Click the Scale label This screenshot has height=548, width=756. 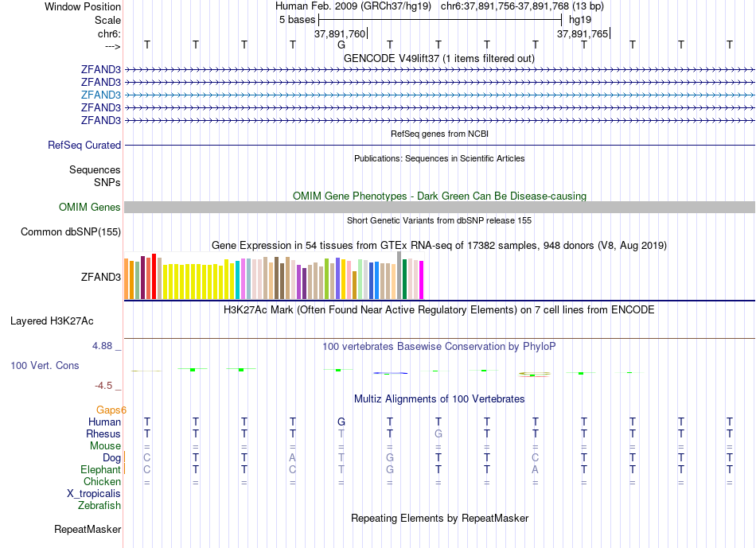(x=107, y=20)
